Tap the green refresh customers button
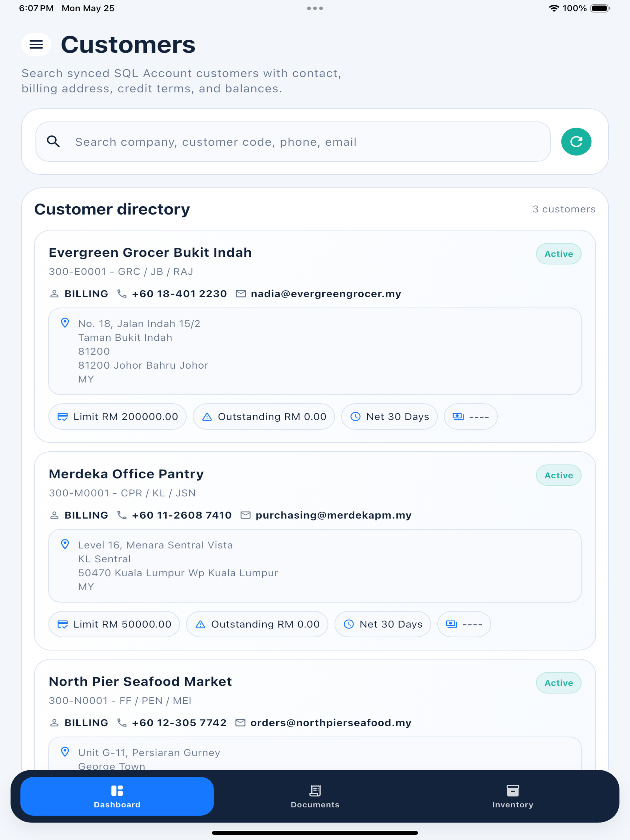 576,142
